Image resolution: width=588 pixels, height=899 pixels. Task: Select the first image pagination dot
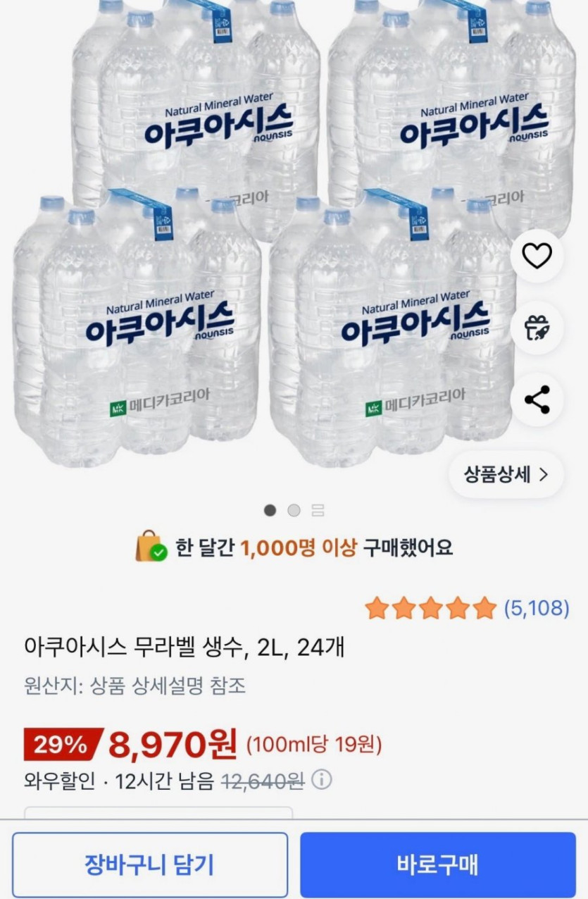[x=270, y=511]
